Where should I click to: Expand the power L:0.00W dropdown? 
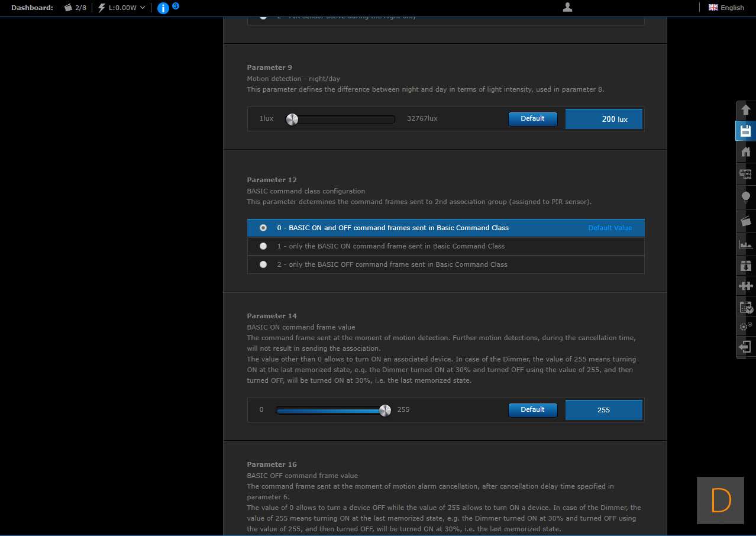pyautogui.click(x=122, y=8)
